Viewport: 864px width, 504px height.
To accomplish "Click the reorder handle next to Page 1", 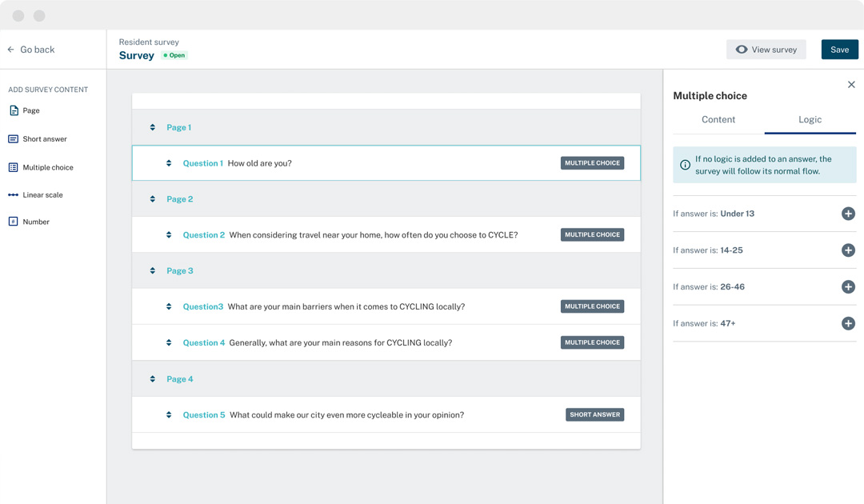I will coord(152,126).
